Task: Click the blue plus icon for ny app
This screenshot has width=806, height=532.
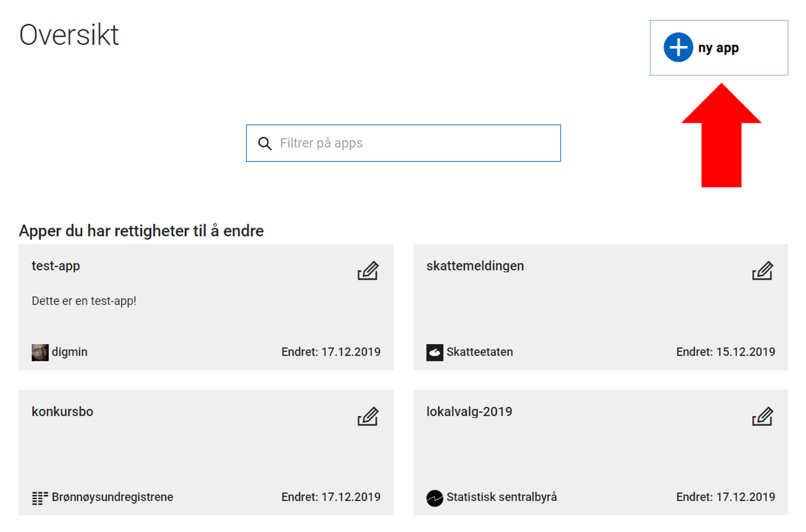Action: (x=678, y=47)
